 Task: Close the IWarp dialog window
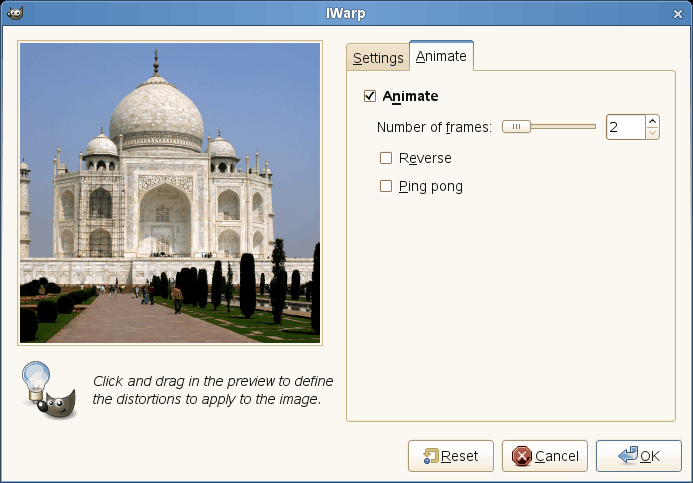click(678, 14)
